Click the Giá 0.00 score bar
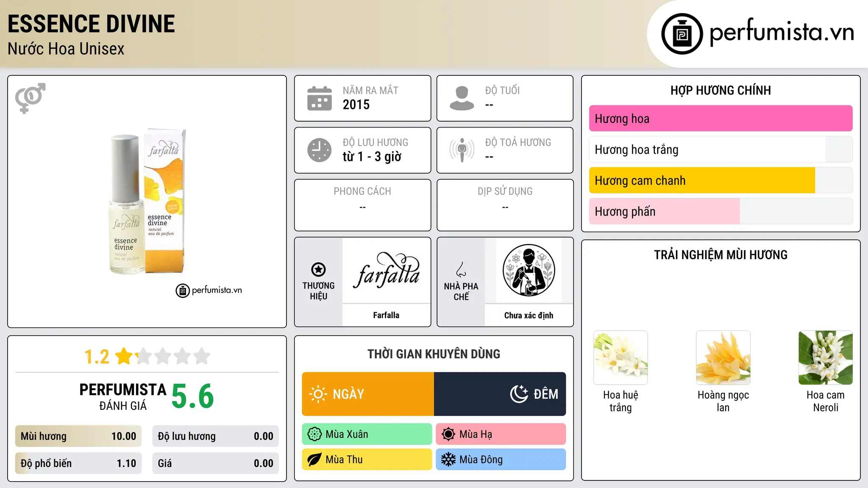 point(216,463)
